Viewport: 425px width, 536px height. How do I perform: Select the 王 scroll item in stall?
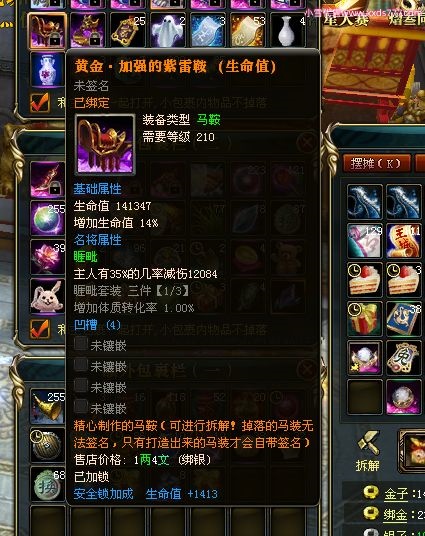[404, 240]
